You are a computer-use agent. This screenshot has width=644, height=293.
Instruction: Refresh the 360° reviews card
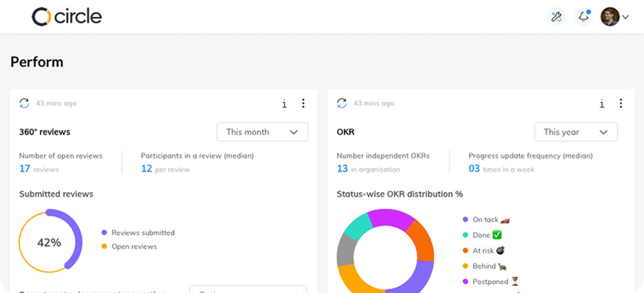24,103
